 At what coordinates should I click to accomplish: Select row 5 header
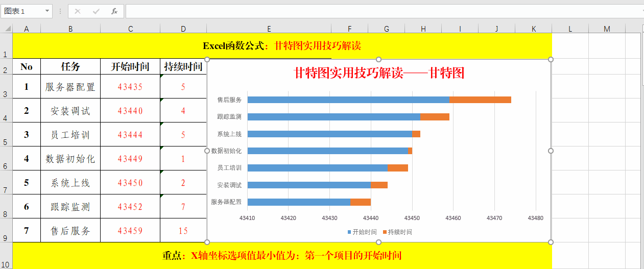(x=6, y=135)
